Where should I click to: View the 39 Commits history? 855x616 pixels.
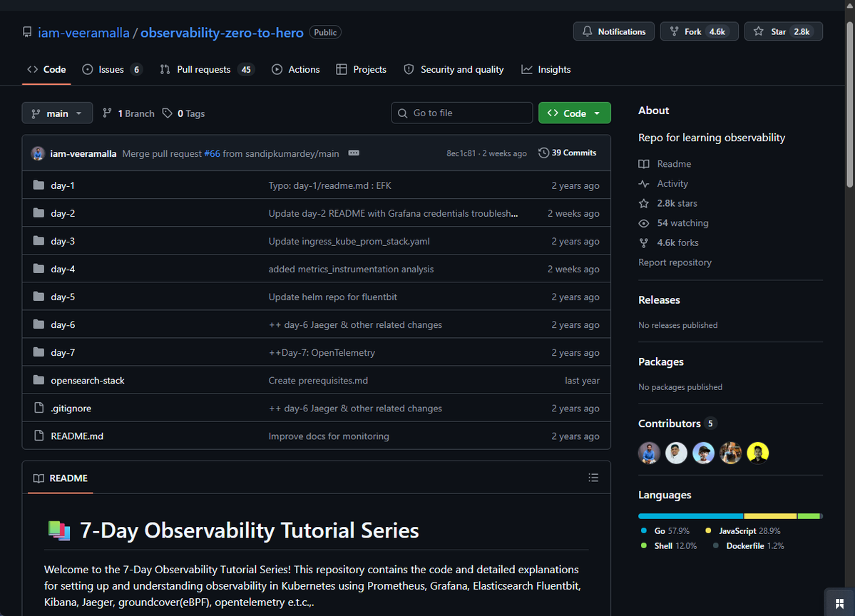[567, 153]
